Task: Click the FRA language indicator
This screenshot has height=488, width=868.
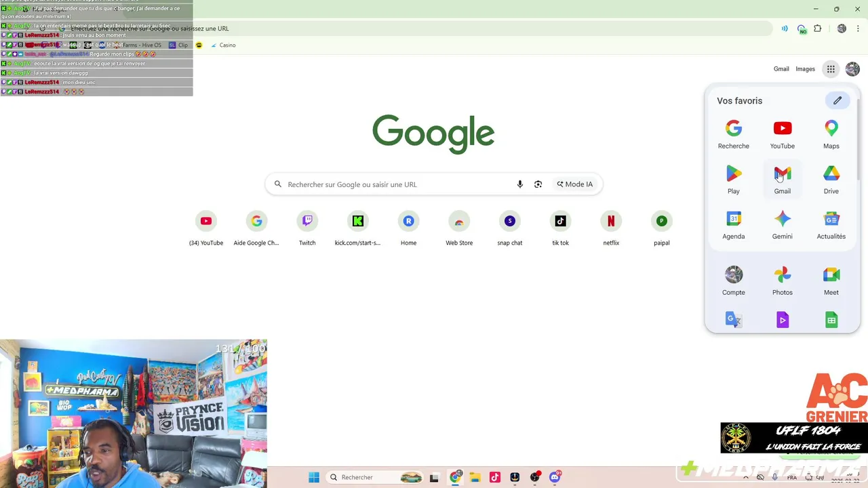Action: pyautogui.click(x=792, y=477)
